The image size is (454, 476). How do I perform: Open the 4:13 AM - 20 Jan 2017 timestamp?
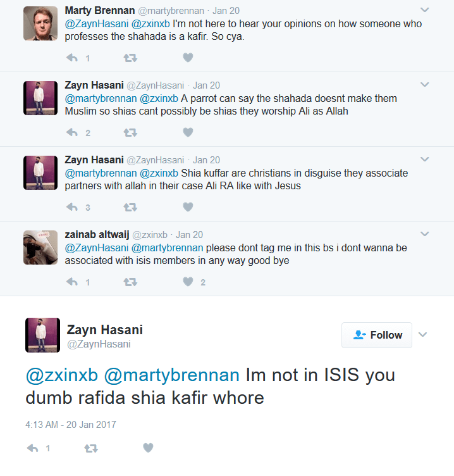(x=71, y=424)
